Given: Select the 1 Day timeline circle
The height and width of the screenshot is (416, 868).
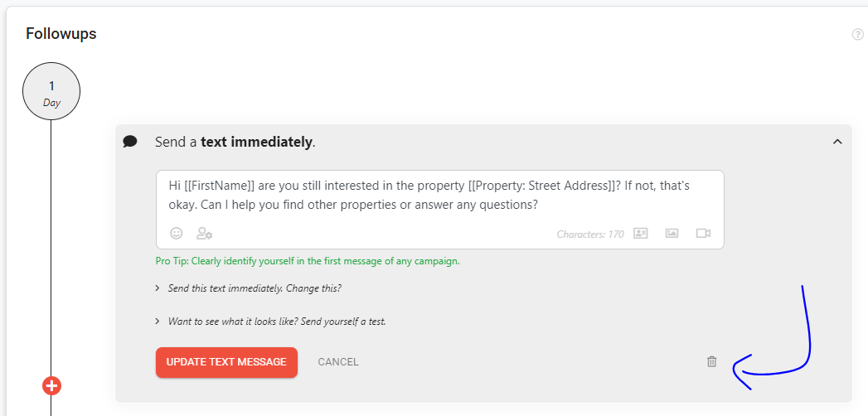Looking at the screenshot, I should (51, 91).
